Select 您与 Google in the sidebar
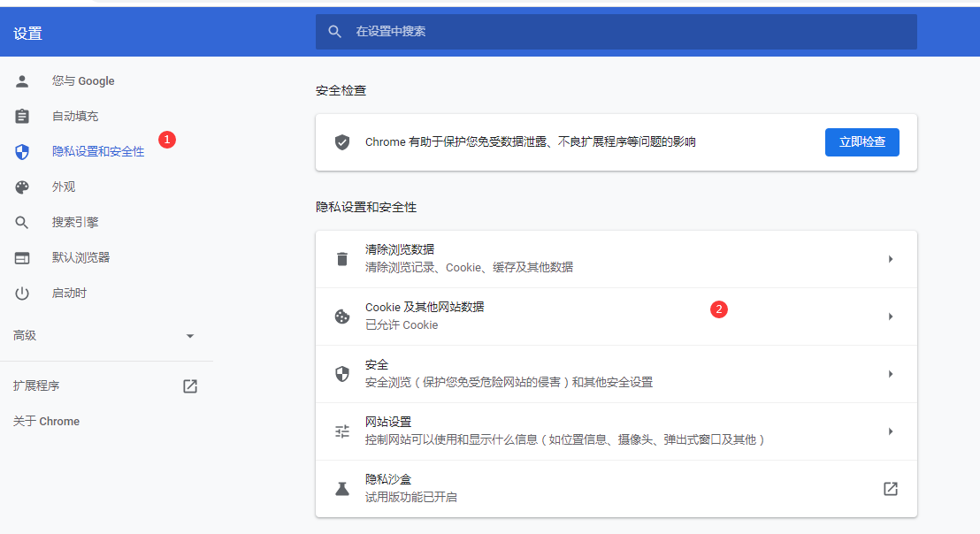 point(83,81)
